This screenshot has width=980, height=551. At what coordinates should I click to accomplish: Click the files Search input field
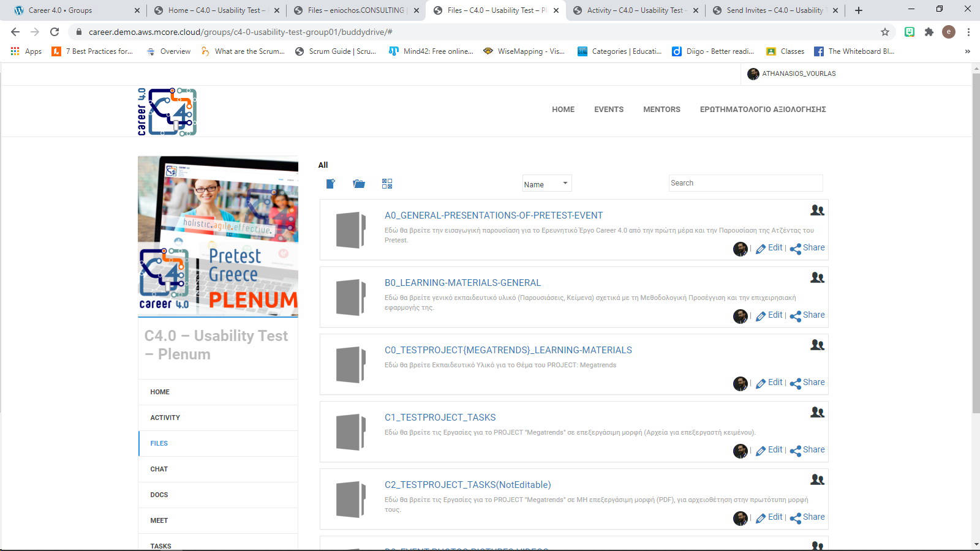[745, 183]
